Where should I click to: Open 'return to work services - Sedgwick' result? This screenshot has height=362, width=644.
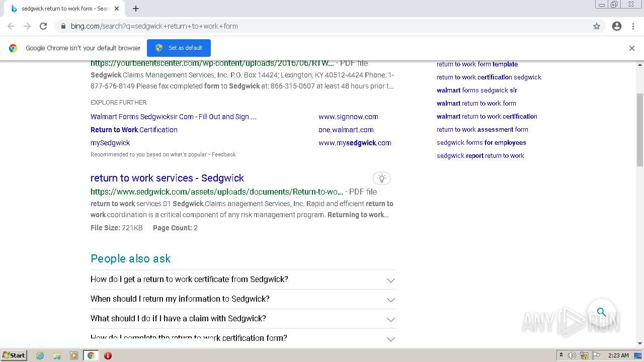pos(167,178)
